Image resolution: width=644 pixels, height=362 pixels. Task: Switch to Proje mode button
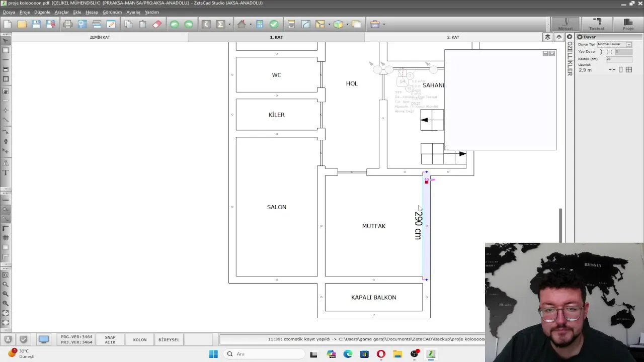628,24
